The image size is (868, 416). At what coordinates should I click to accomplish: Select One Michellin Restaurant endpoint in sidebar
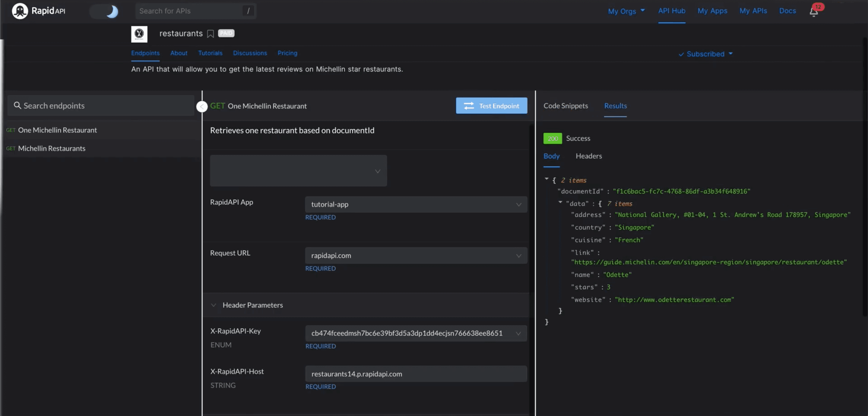pyautogui.click(x=101, y=130)
